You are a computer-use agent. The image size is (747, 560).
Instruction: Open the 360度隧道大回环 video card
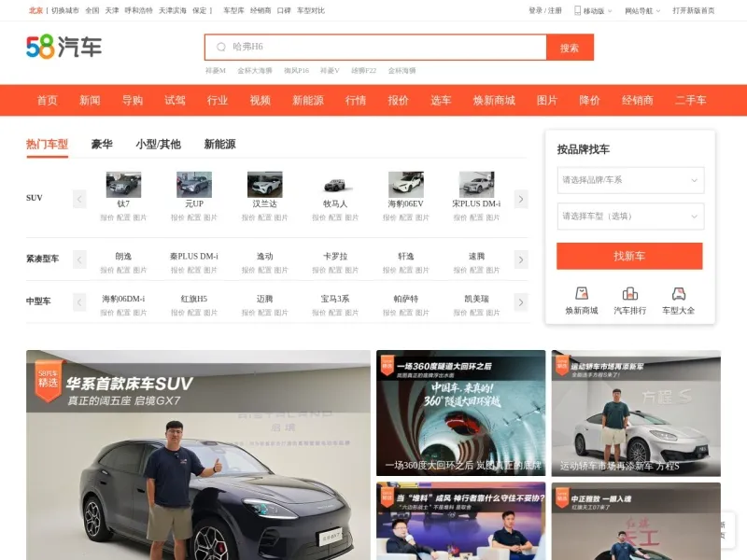click(x=460, y=413)
